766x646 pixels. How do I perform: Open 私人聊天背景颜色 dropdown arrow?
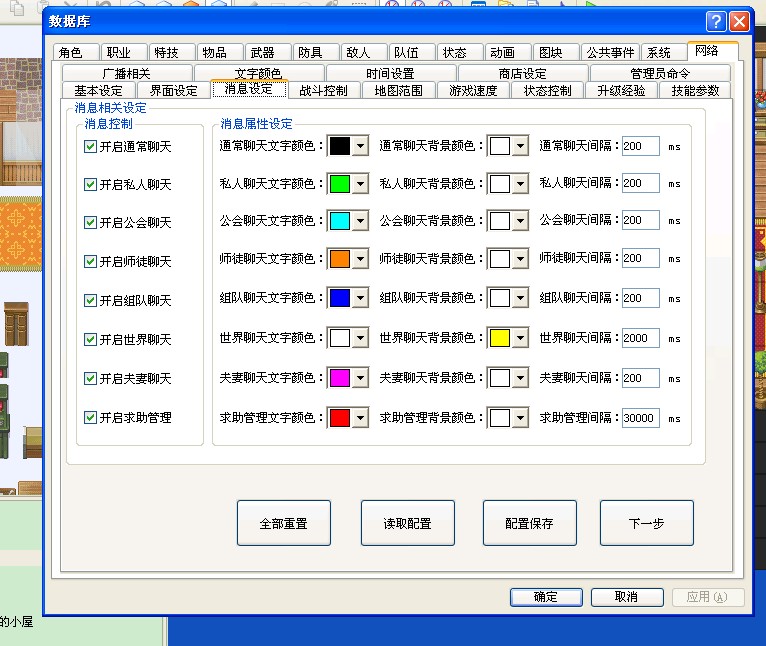521,184
